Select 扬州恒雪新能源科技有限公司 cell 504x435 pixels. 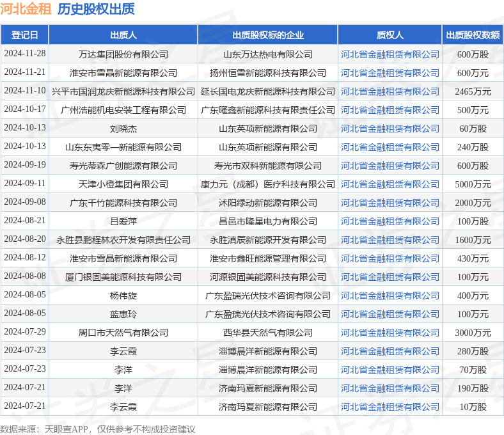268,73
